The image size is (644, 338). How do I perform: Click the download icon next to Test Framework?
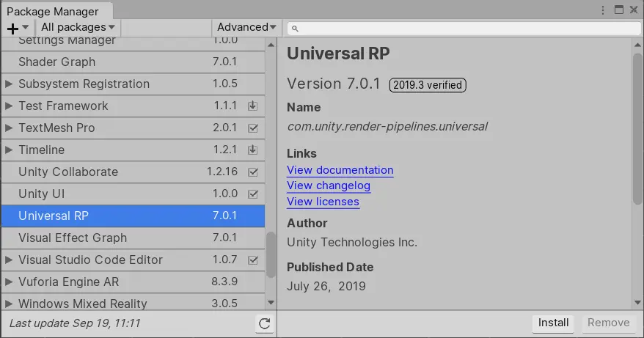pos(253,106)
